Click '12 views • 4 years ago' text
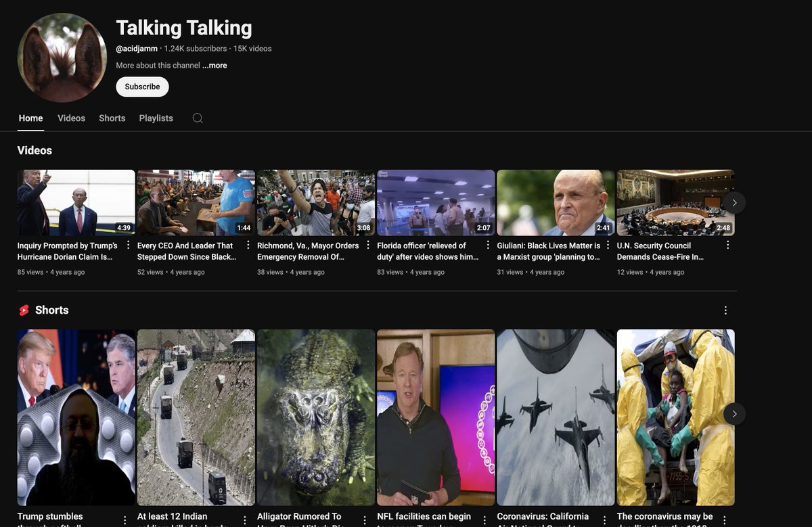This screenshot has height=527, width=812. pos(651,272)
